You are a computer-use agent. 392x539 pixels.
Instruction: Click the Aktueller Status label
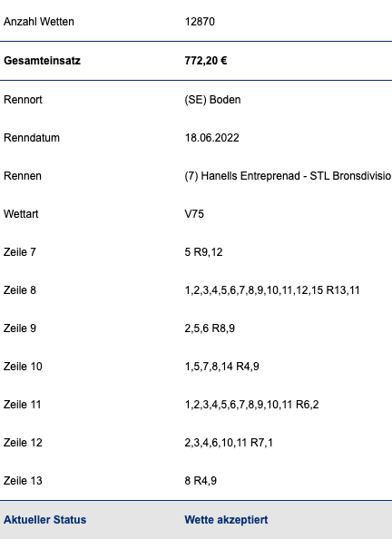[x=44, y=520]
